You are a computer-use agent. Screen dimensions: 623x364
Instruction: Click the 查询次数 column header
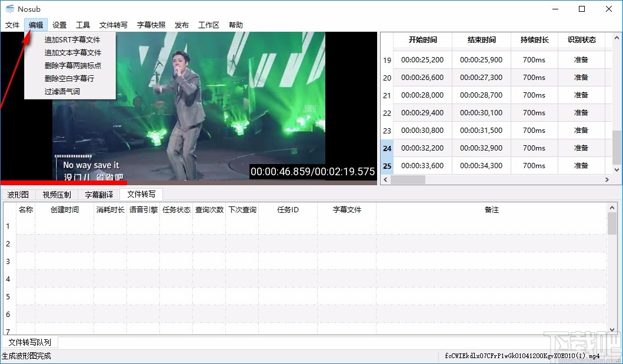click(209, 209)
